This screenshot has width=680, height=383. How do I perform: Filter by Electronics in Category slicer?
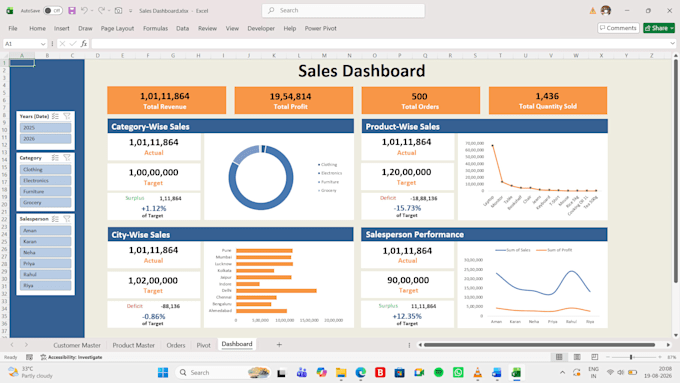[45, 180]
